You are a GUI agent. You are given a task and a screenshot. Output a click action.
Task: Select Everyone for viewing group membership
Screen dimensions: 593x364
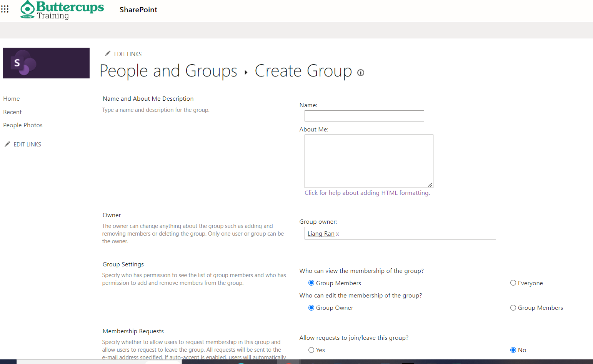513,283
